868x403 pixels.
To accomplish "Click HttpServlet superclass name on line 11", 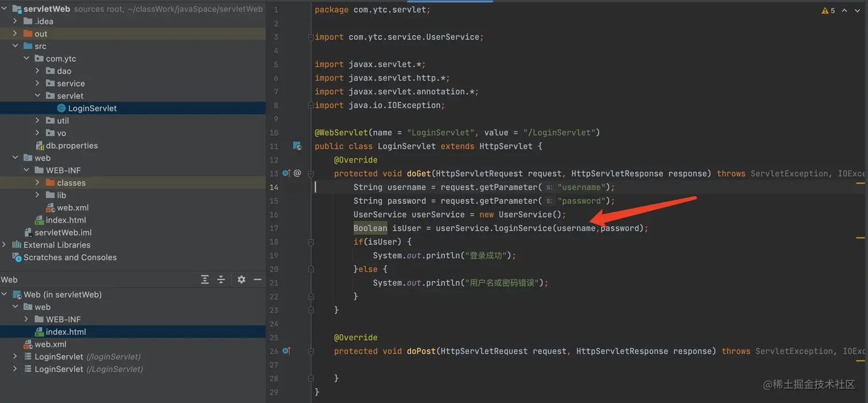I will (x=506, y=146).
